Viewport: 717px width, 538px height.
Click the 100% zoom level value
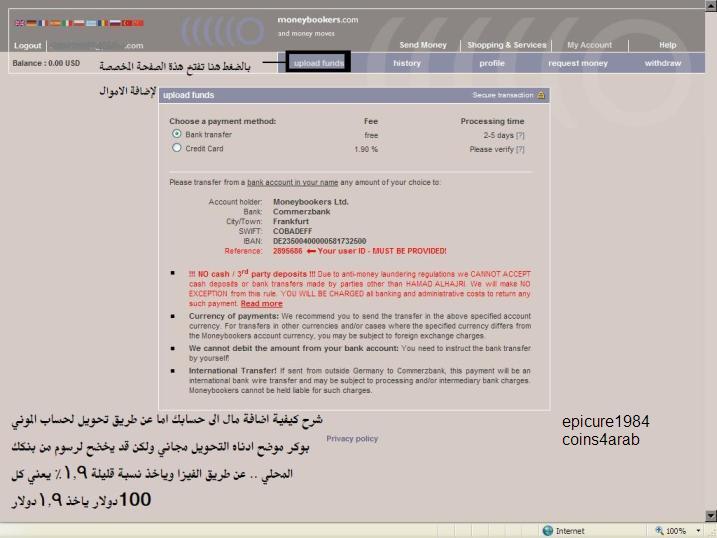click(676, 531)
